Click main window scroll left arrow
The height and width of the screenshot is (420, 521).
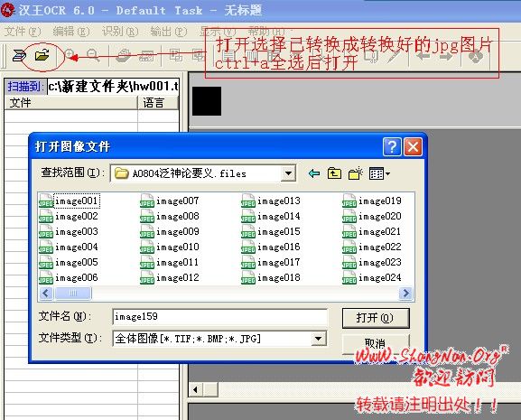[x=195, y=389]
